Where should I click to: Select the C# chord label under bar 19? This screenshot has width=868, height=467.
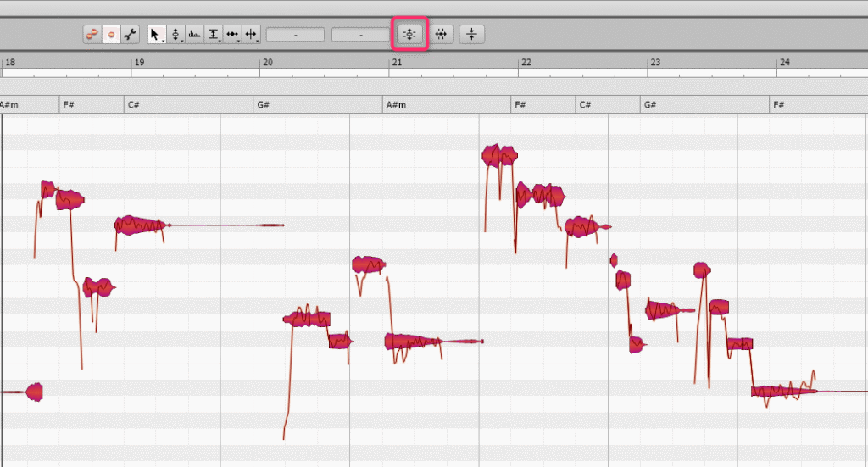(x=133, y=104)
